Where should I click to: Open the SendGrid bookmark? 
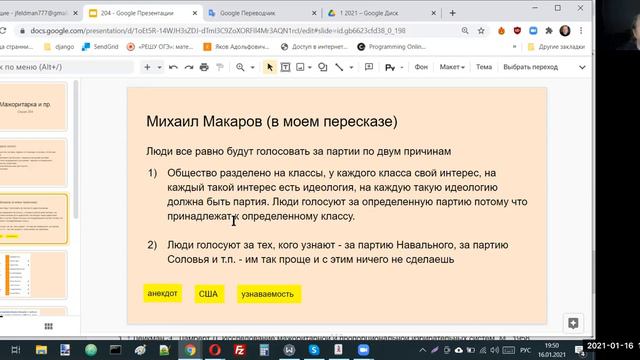coord(100,47)
